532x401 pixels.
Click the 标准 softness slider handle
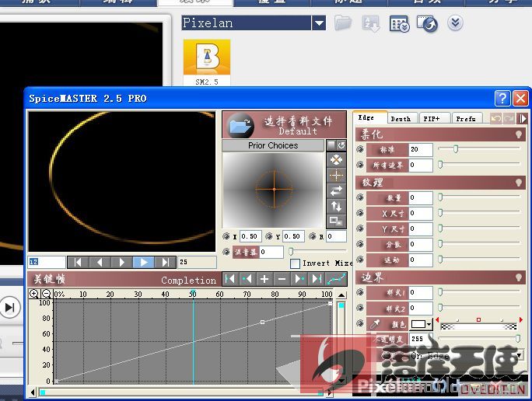point(456,148)
